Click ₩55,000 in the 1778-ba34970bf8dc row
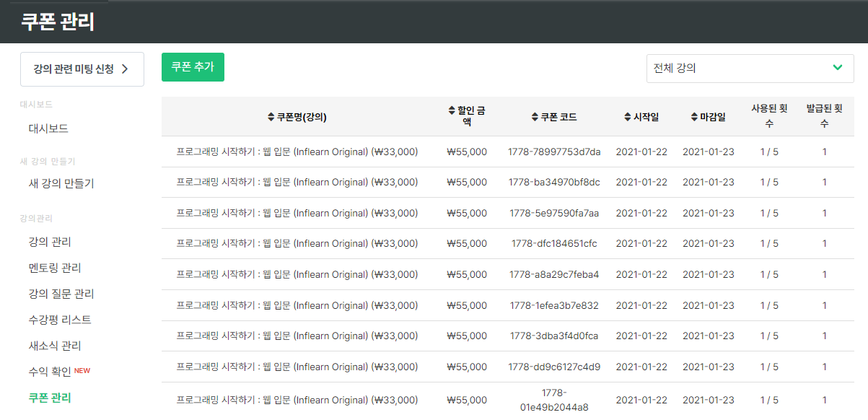 [467, 182]
